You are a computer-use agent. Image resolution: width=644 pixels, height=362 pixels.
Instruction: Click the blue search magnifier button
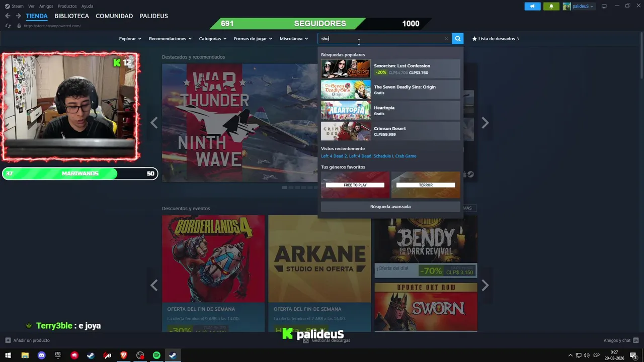tap(457, 39)
